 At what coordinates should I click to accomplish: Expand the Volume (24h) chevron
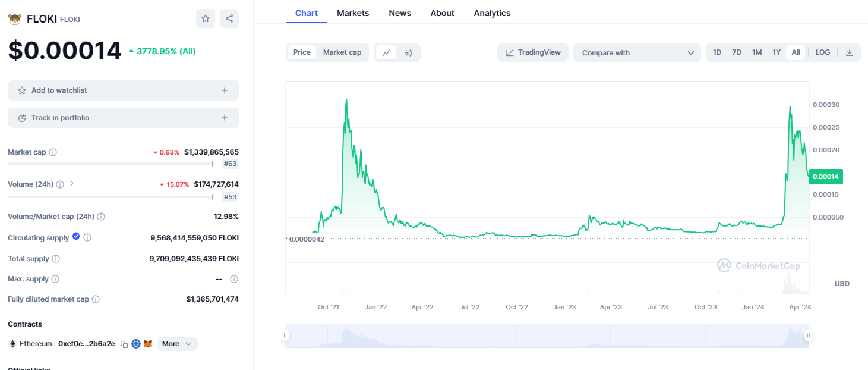[x=72, y=184]
